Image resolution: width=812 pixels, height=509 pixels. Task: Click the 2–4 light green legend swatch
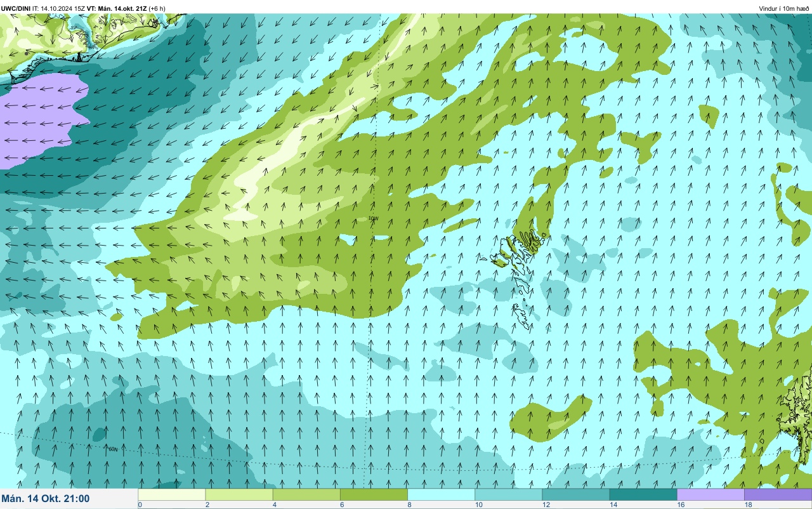[x=239, y=494]
